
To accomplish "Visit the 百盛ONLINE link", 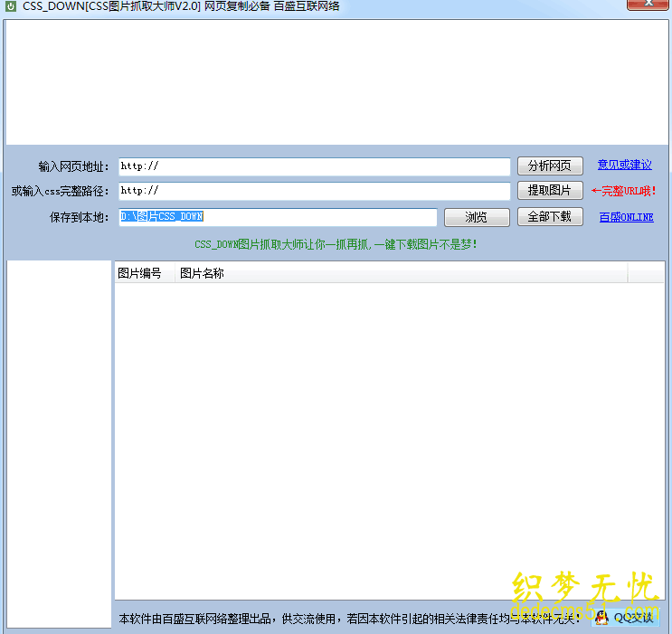I will point(626,217).
